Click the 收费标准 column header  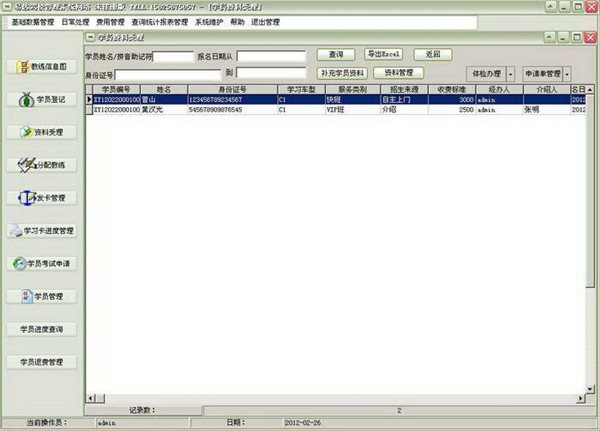[452, 90]
